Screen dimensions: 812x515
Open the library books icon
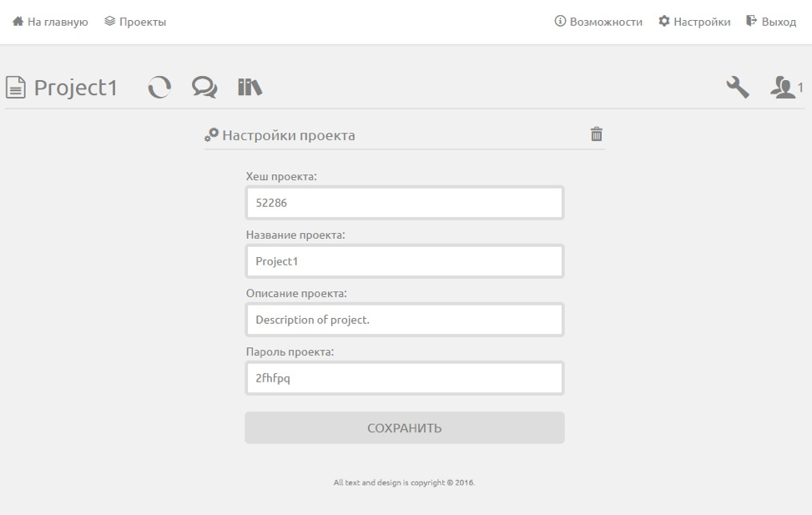pos(250,87)
